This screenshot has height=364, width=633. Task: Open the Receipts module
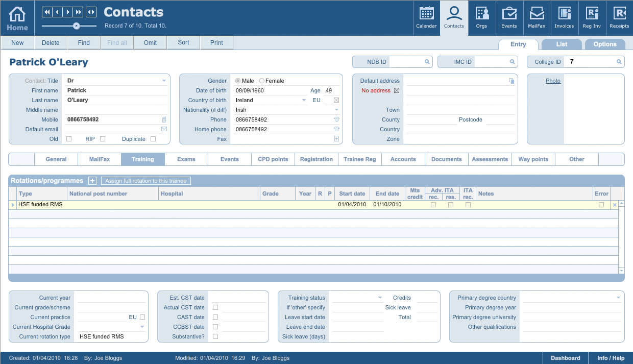[619, 18]
